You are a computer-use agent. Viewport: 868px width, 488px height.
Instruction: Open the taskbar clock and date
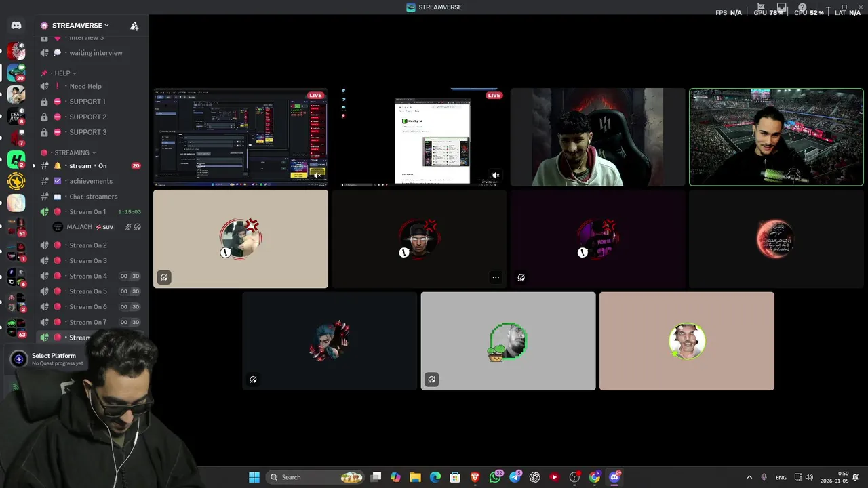(x=835, y=477)
